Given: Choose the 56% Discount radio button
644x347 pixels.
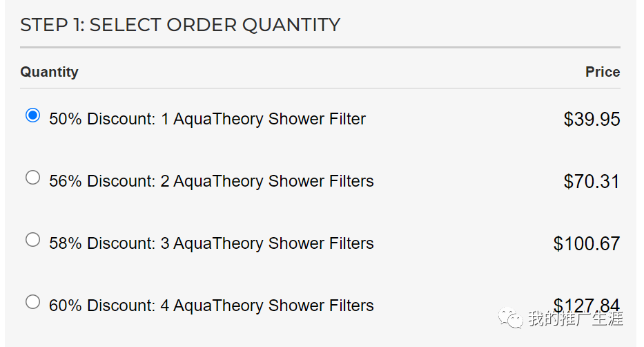Looking at the screenshot, I should pos(32,178).
